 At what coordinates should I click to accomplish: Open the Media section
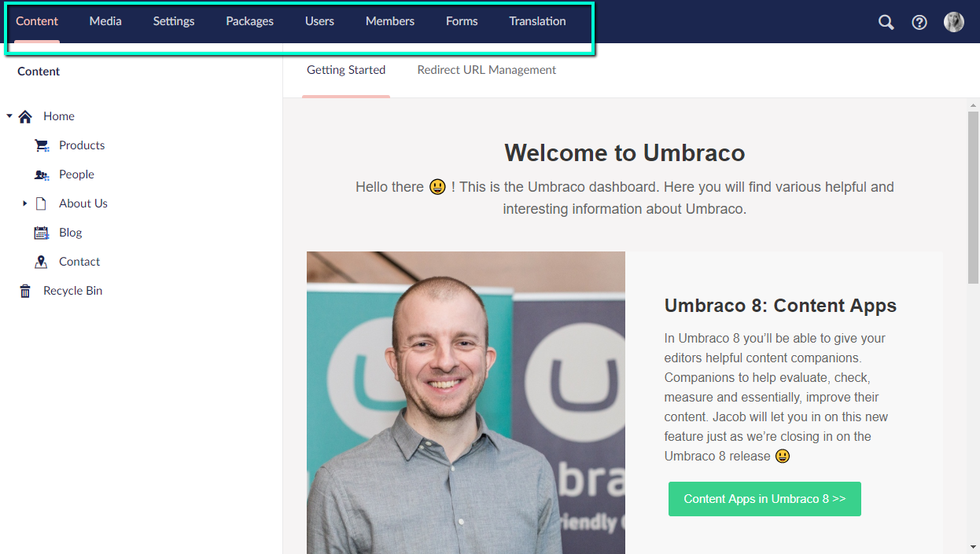pos(105,21)
